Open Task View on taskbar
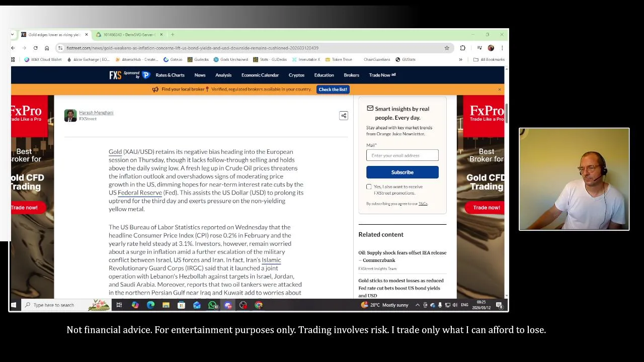This screenshot has width=644, height=362. pyautogui.click(x=119, y=305)
